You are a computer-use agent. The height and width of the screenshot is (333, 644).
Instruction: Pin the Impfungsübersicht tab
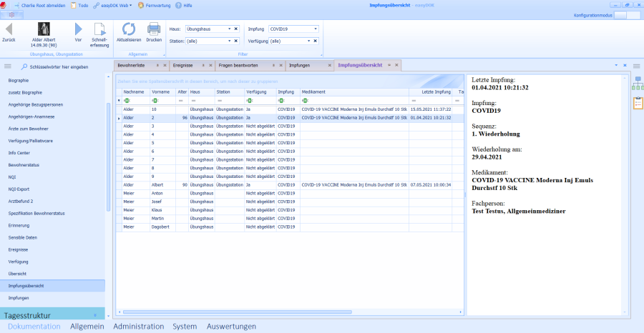[x=388, y=65]
